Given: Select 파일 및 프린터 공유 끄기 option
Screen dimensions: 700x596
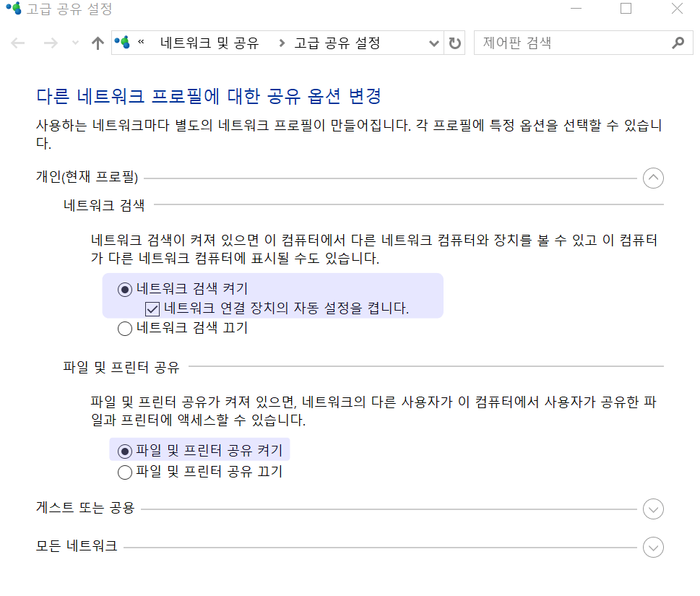Looking at the screenshot, I should [125, 472].
